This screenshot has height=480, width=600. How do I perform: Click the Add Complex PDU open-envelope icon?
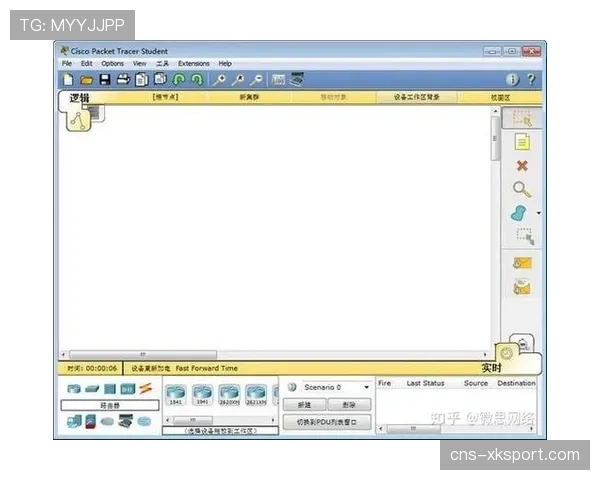click(522, 287)
